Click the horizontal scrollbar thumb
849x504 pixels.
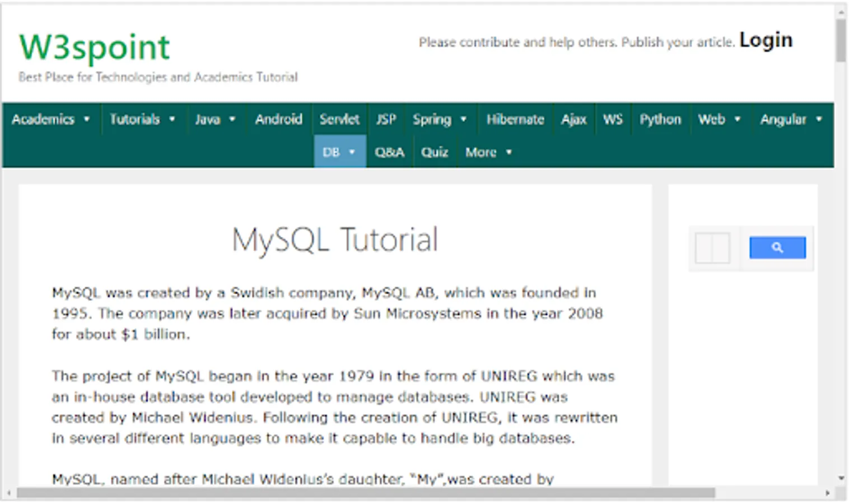pos(366,493)
